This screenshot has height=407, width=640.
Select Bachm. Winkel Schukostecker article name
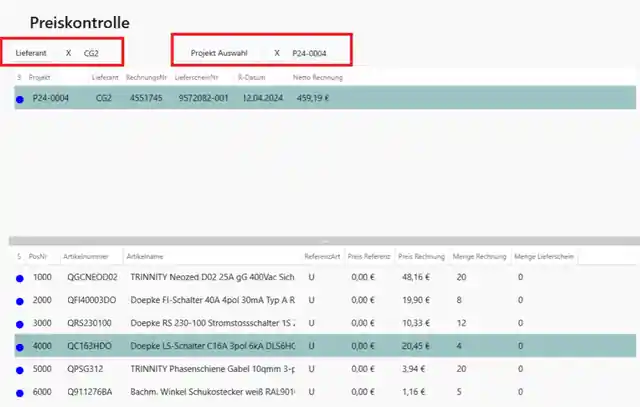pos(213,391)
